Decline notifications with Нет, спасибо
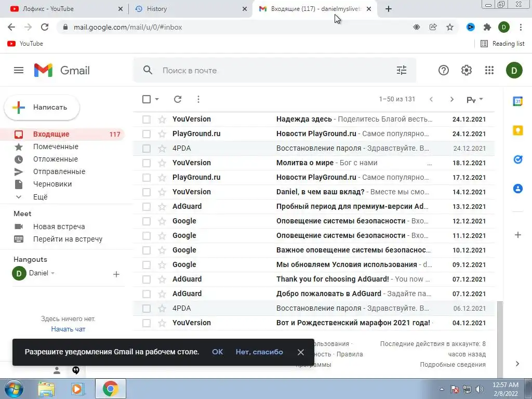Viewport: 532px width, 399px height. click(x=259, y=352)
